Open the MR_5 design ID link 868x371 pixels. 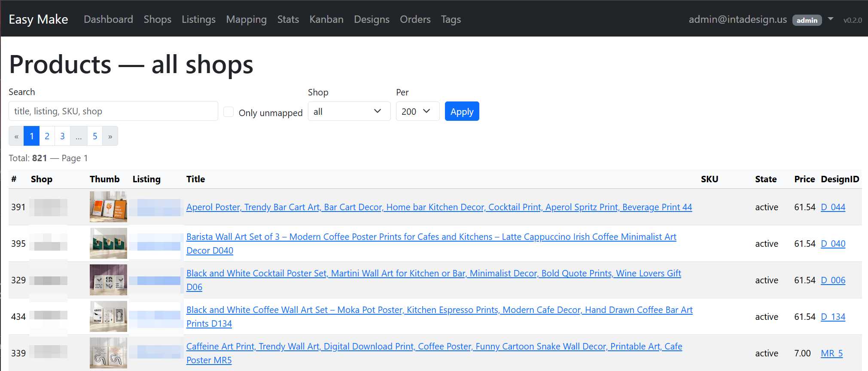click(831, 353)
